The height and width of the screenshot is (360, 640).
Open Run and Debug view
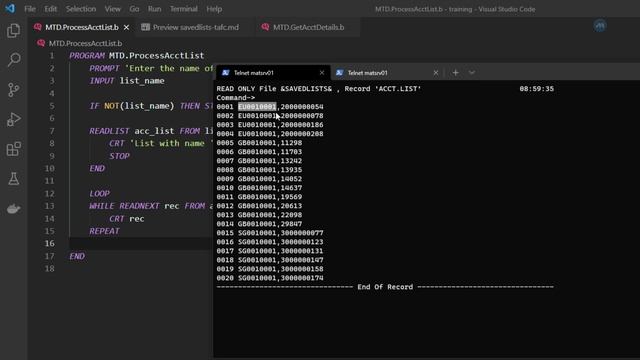13,120
